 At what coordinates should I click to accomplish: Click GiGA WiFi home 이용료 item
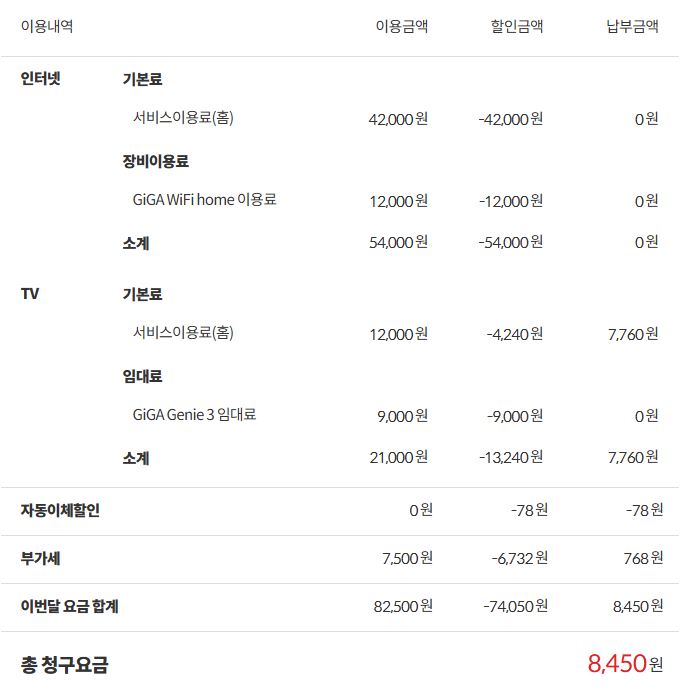(204, 199)
